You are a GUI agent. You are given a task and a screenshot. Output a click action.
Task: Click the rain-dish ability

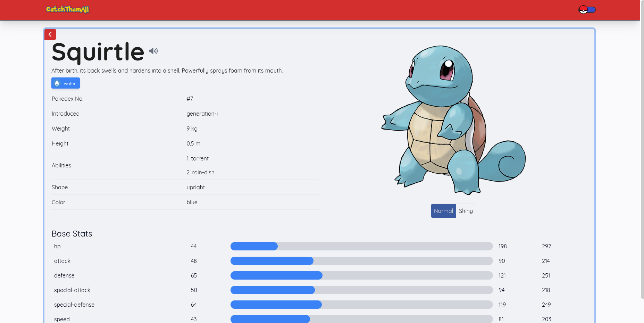coord(200,172)
